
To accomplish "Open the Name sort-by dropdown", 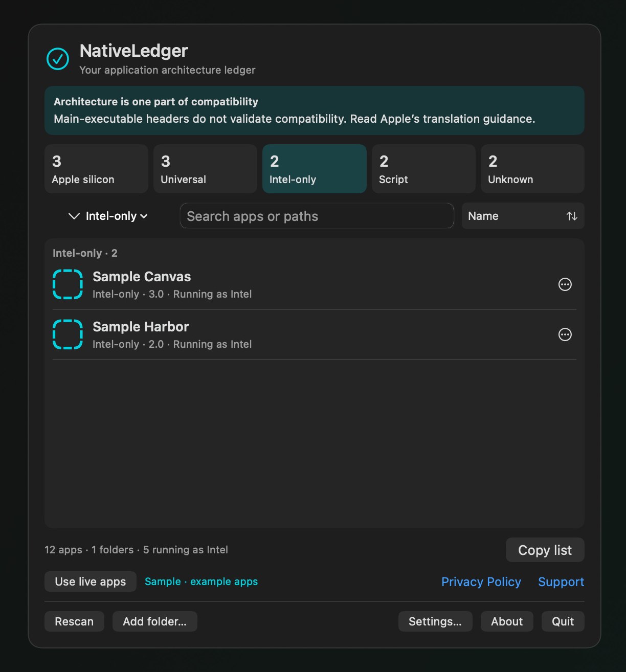I will coord(523,216).
